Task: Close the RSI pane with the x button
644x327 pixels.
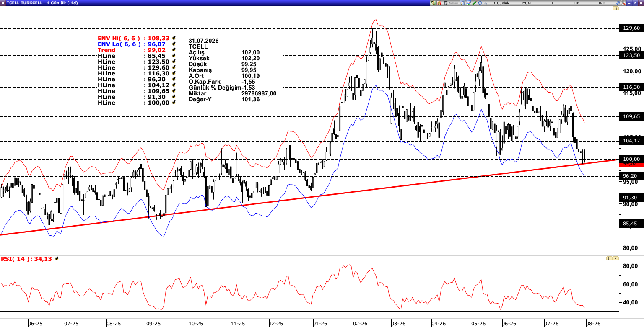Action: coord(615,258)
